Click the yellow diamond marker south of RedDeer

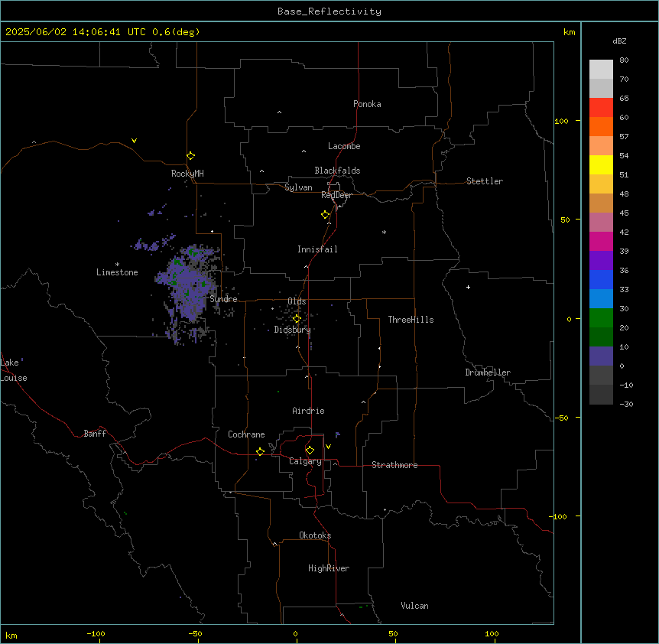(x=325, y=215)
